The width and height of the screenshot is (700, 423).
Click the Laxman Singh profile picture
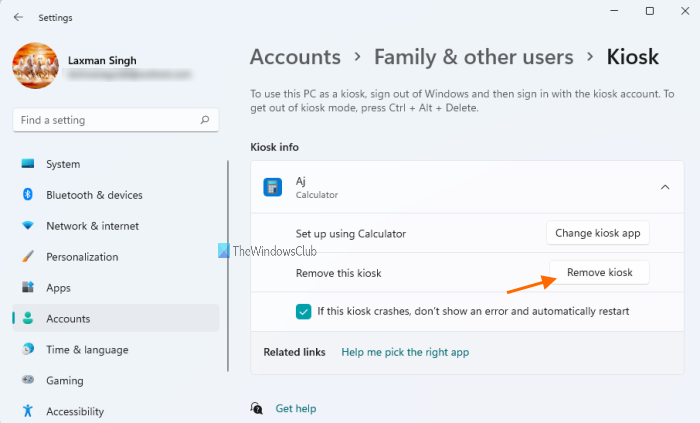tap(36, 69)
